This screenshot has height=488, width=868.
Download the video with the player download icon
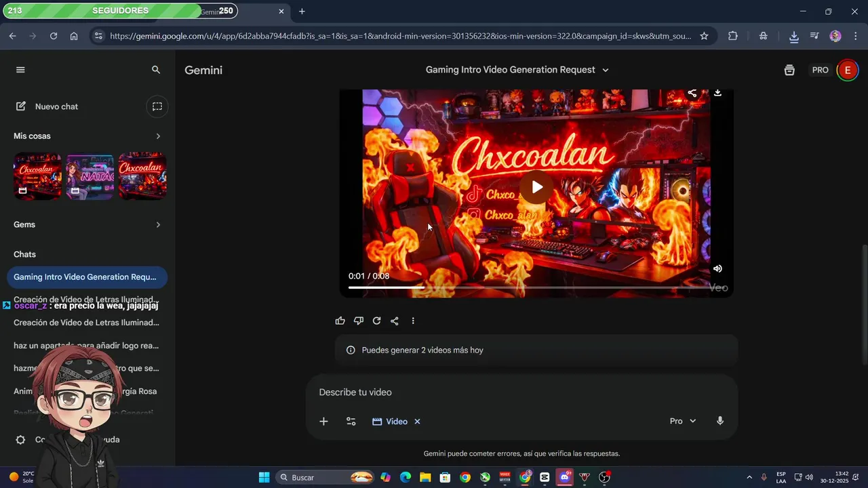click(x=717, y=93)
